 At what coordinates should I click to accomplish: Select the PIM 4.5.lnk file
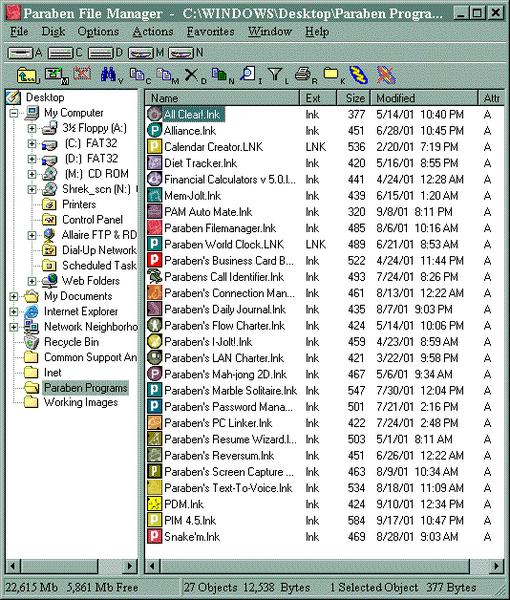point(190,520)
